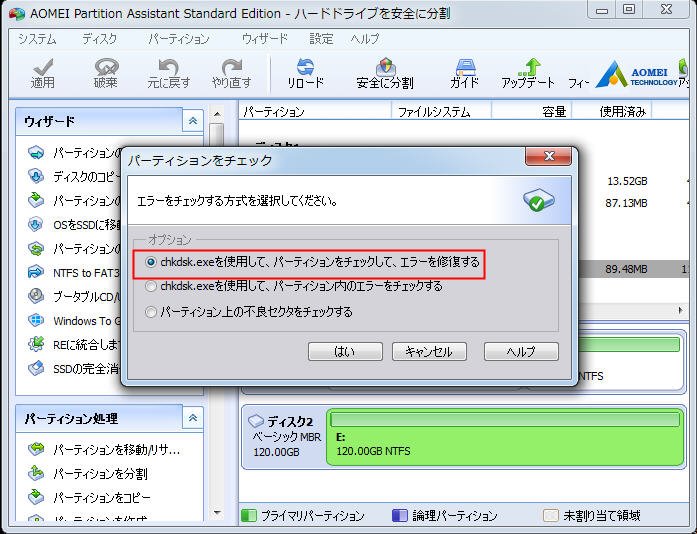
Task: Click the REに統合 wizard icon
Action: coord(36,344)
